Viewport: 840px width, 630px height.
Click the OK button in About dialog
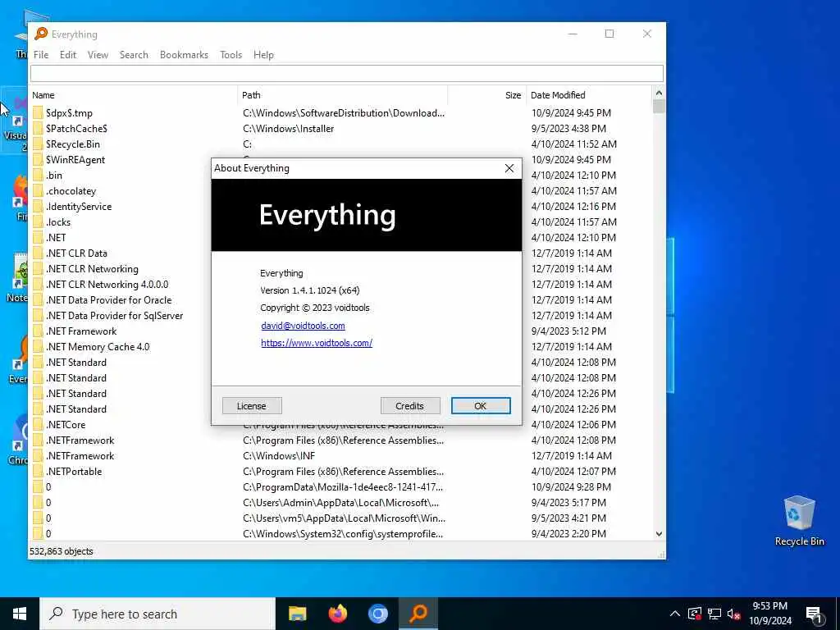[x=481, y=405]
